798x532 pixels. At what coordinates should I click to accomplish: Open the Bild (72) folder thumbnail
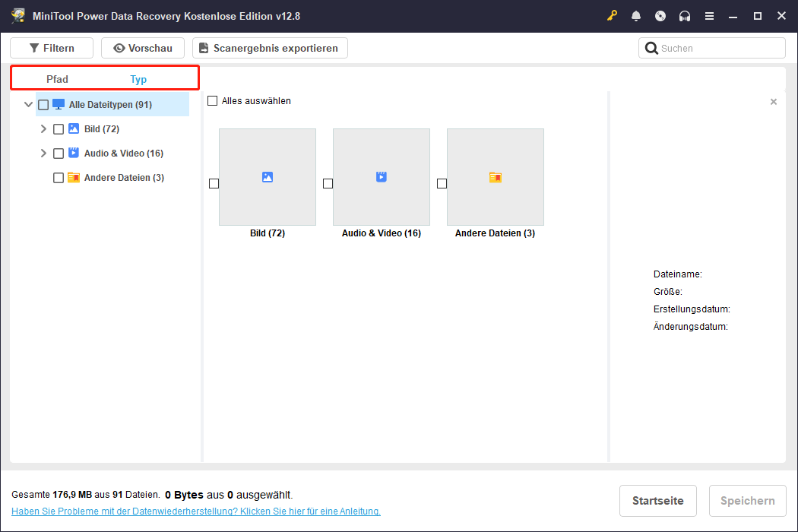click(268, 176)
